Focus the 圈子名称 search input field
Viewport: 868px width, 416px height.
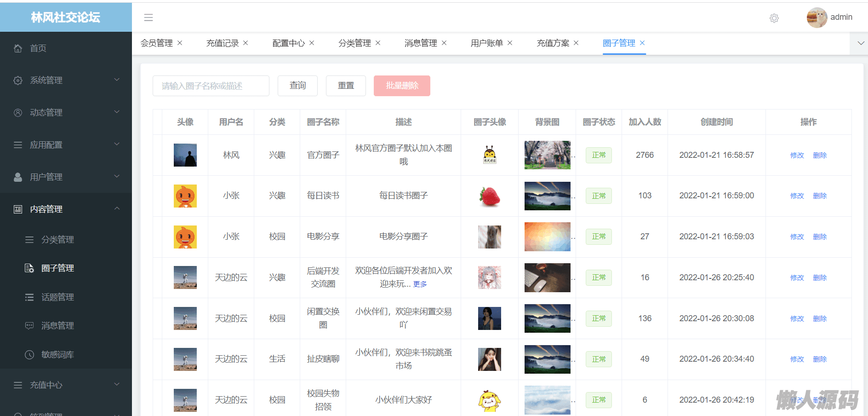tap(211, 86)
